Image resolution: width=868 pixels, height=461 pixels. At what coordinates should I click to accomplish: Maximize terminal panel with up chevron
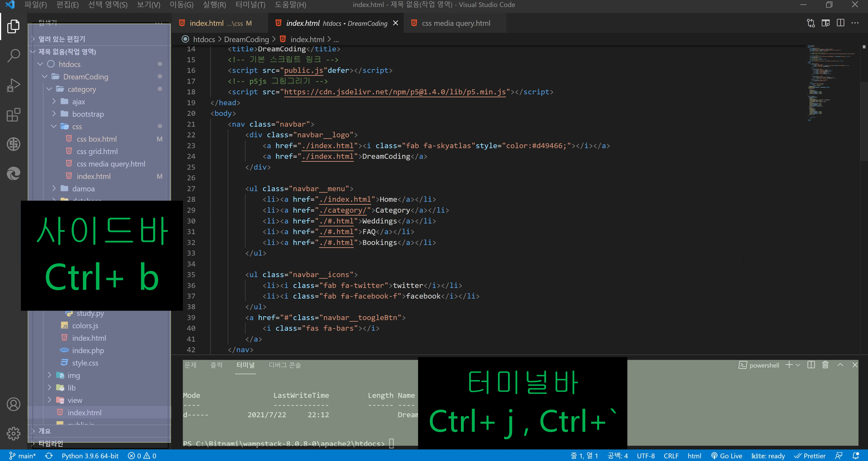840,365
